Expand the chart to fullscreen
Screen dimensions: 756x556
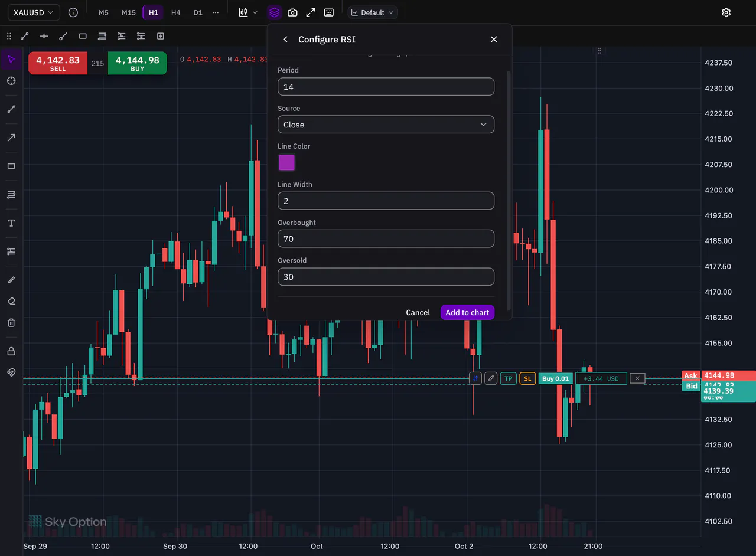pos(311,12)
